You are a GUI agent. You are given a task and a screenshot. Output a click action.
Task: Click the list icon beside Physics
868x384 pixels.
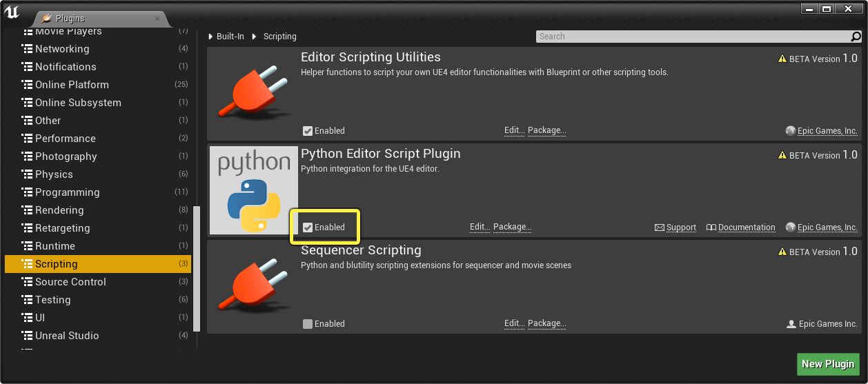[28, 174]
